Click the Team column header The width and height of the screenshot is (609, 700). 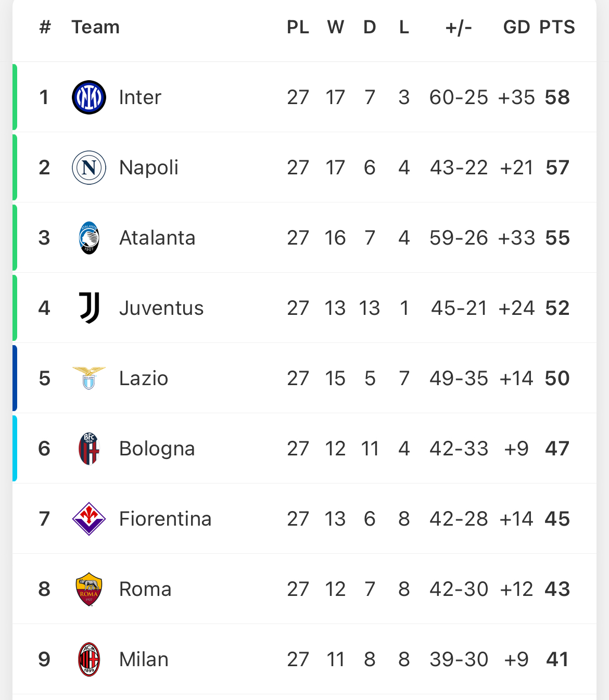click(96, 27)
